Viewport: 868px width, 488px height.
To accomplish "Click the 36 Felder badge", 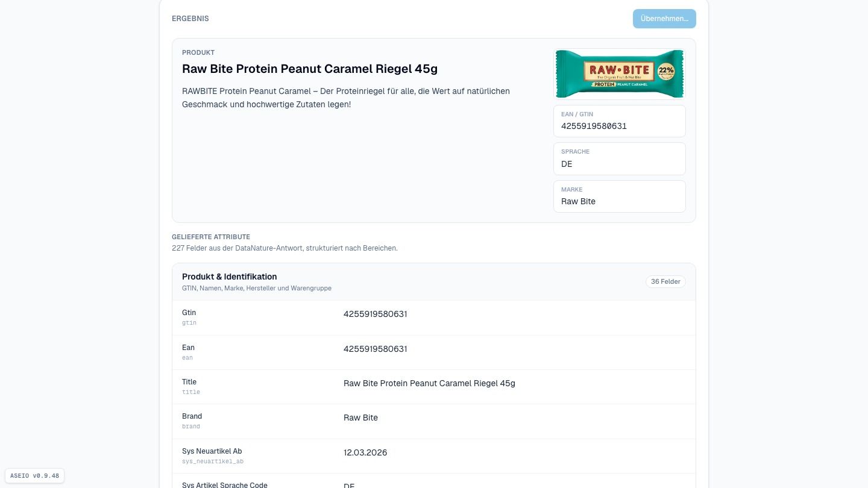I will [x=665, y=281].
